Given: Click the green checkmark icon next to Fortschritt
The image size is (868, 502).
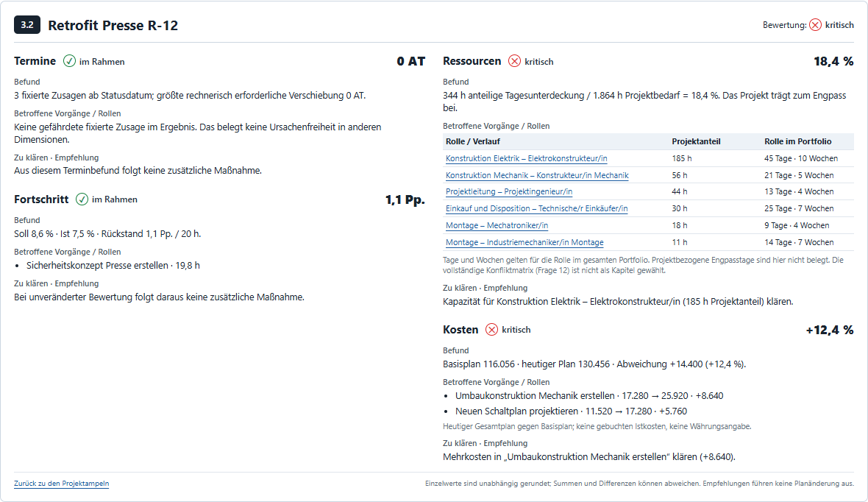Looking at the screenshot, I should 82,199.
